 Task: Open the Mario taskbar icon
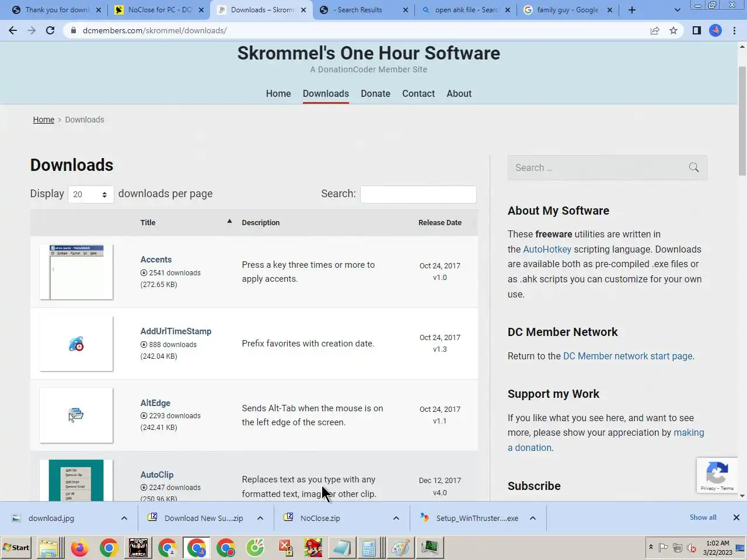click(x=313, y=548)
